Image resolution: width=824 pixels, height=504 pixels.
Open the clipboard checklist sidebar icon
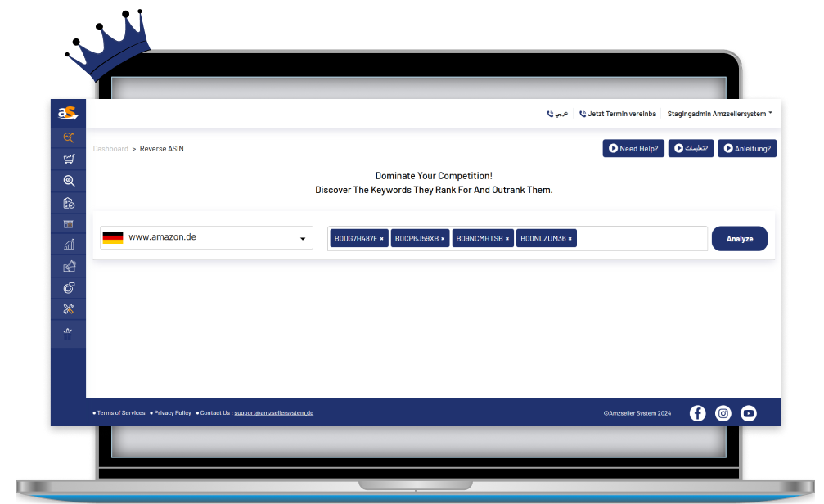tap(69, 203)
